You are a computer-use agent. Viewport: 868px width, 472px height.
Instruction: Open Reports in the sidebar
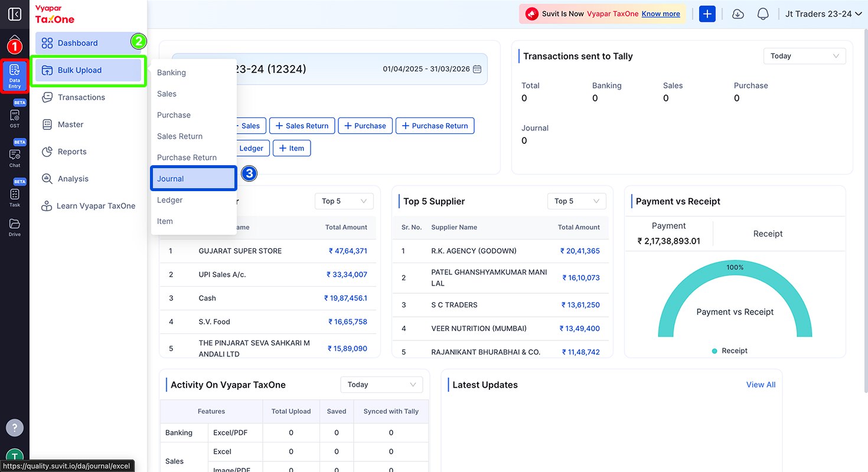coord(88,152)
